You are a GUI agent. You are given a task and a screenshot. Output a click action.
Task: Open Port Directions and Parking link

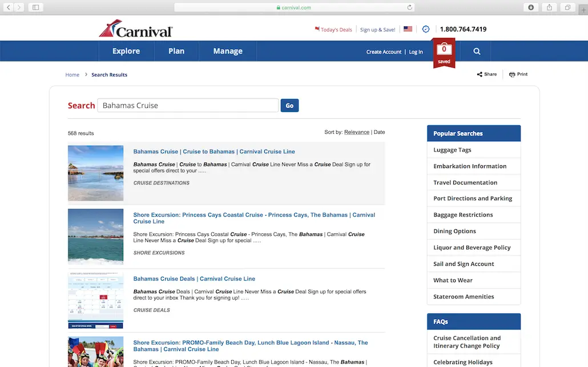pyautogui.click(x=474, y=198)
